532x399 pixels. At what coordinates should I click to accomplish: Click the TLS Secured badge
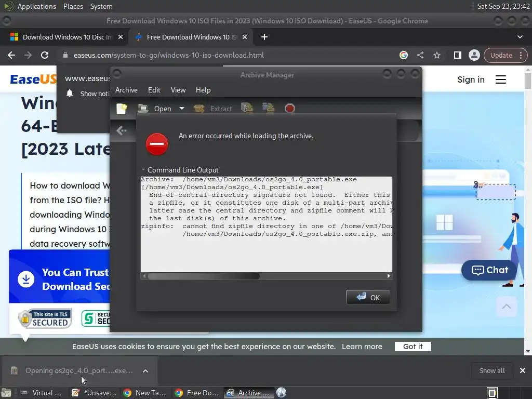pyautogui.click(x=45, y=318)
